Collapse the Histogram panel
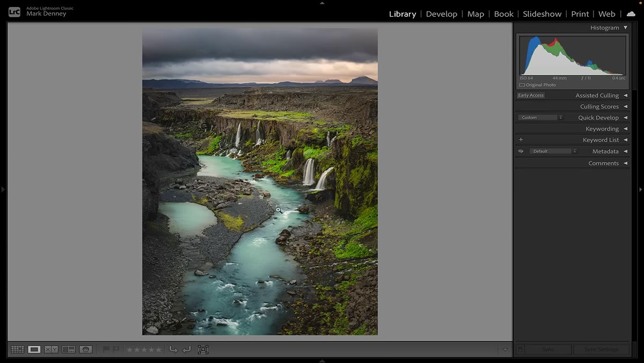This screenshot has height=363, width=644. point(625,27)
